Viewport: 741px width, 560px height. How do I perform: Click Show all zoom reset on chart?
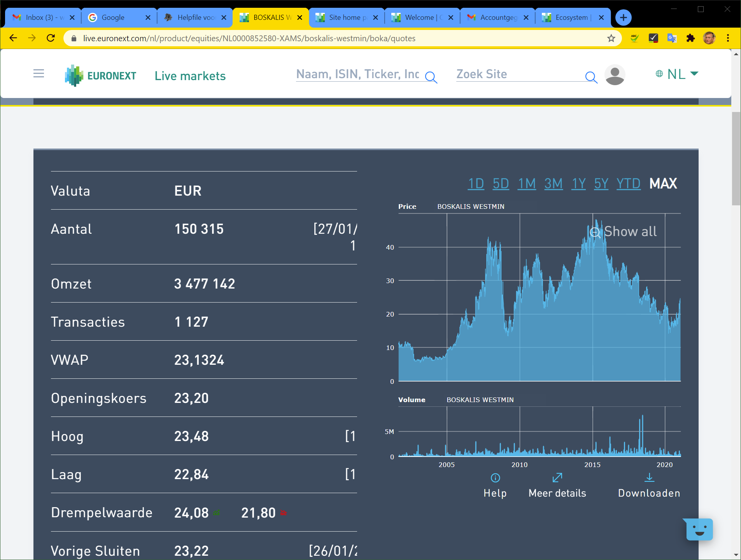point(624,232)
